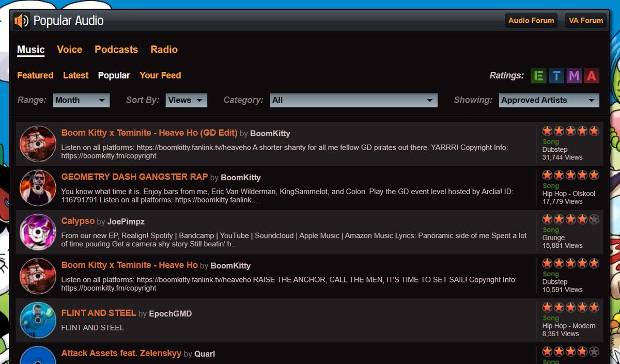The height and width of the screenshot is (364, 620).
Task: Click the star rating of Calypso
Action: coord(570,219)
